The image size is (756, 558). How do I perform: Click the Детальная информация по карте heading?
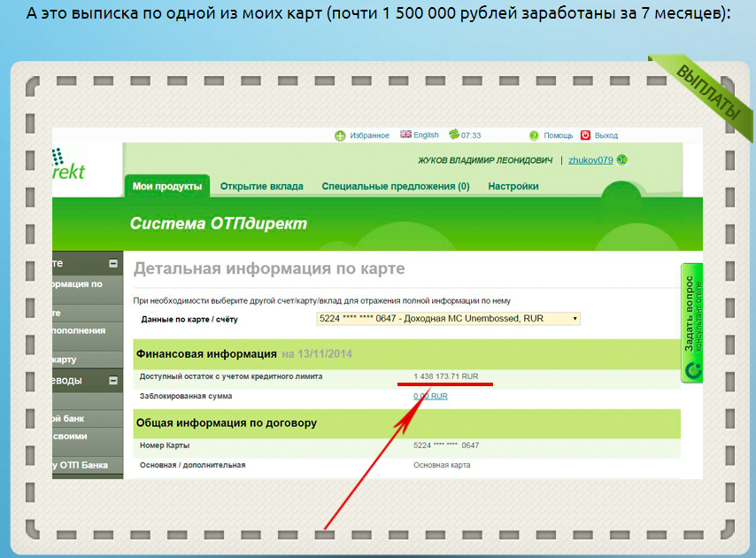point(269,268)
